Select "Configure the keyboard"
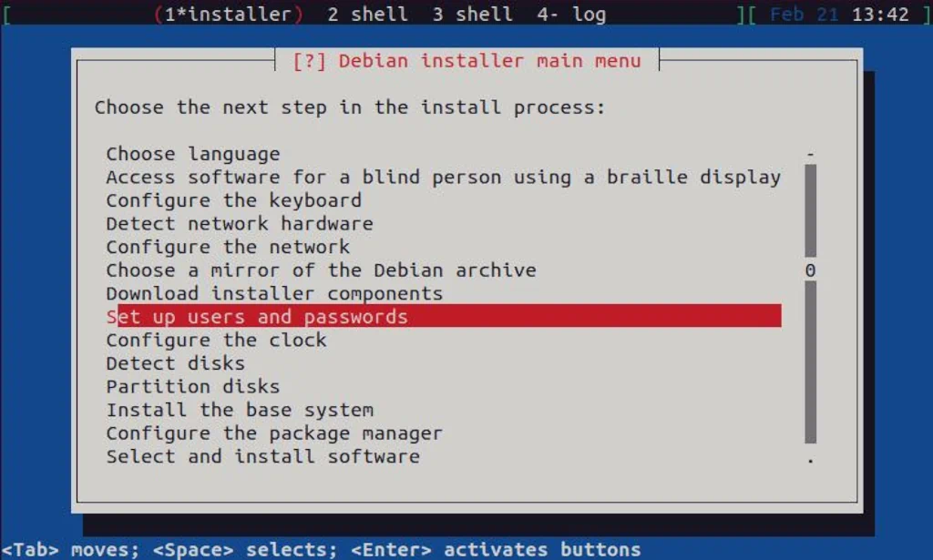933x560 pixels. click(x=234, y=200)
